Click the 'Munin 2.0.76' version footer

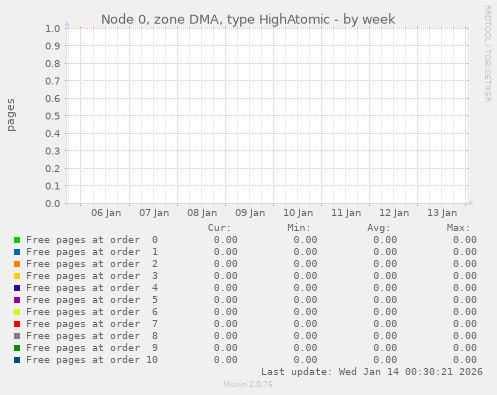pyautogui.click(x=248, y=384)
